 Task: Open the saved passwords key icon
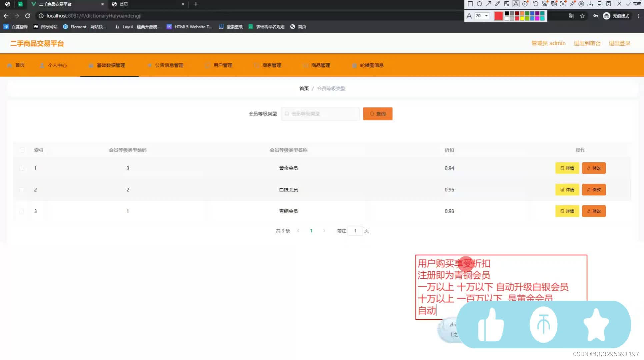[595, 16]
